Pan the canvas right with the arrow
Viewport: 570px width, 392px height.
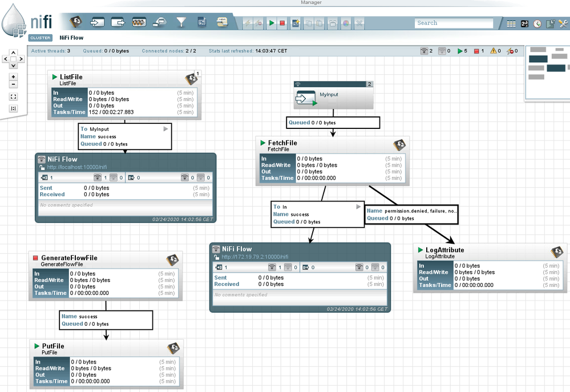(21, 59)
